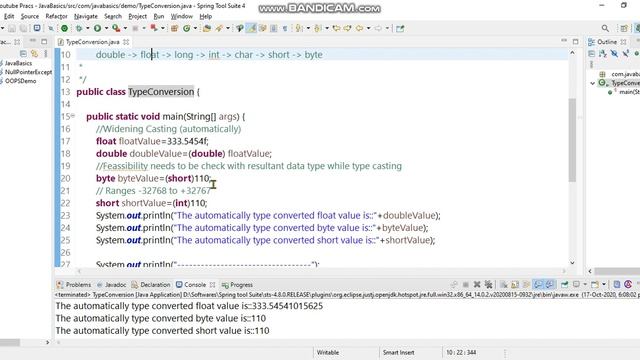Open the Project menu

coord(138,16)
